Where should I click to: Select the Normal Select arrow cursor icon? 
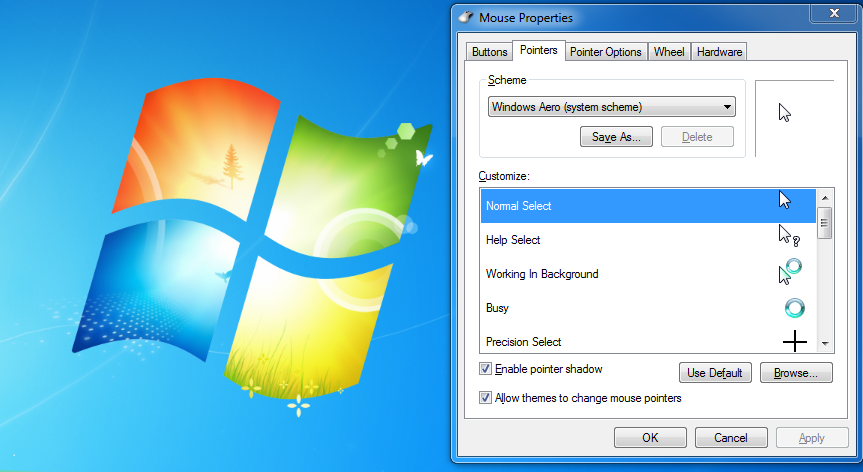click(x=784, y=200)
